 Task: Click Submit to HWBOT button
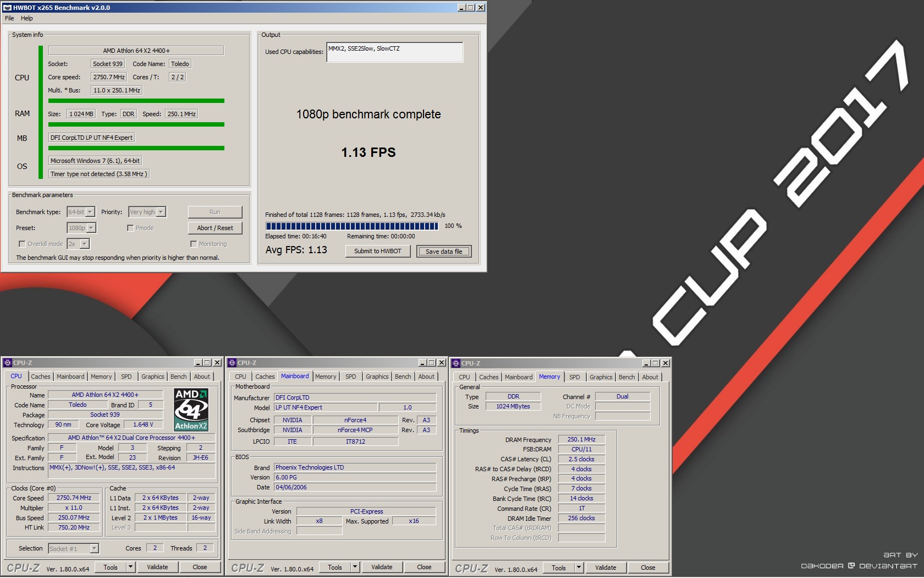tap(378, 251)
